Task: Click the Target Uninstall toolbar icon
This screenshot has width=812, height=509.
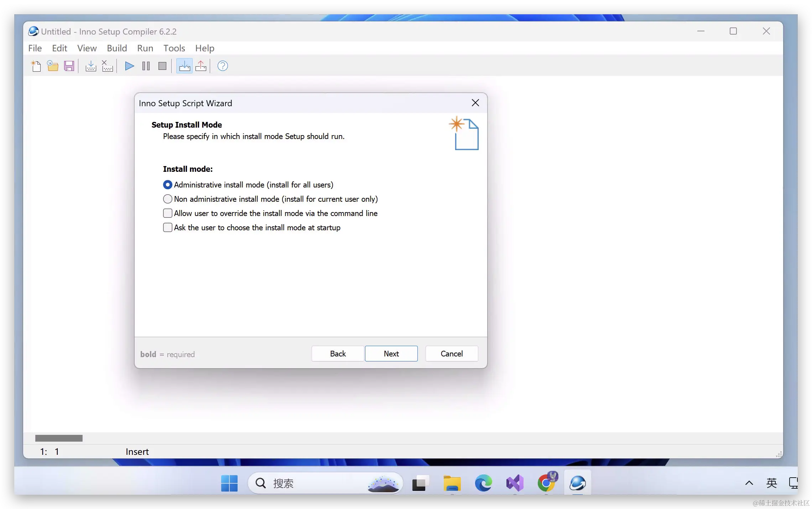Action: click(x=201, y=66)
